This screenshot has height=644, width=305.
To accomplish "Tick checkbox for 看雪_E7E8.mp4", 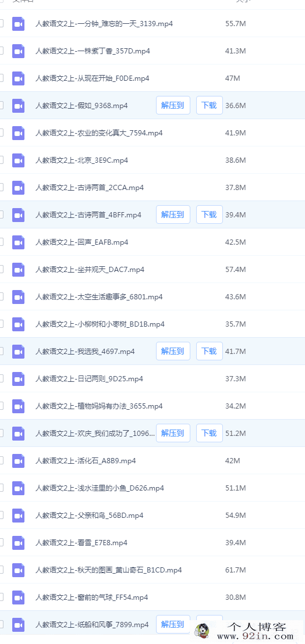I will [1, 542].
